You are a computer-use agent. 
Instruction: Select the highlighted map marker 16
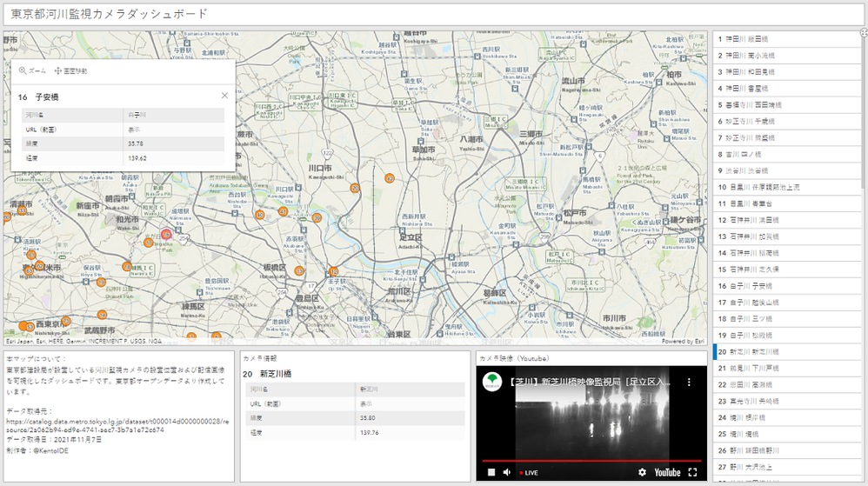pyautogui.click(x=166, y=235)
